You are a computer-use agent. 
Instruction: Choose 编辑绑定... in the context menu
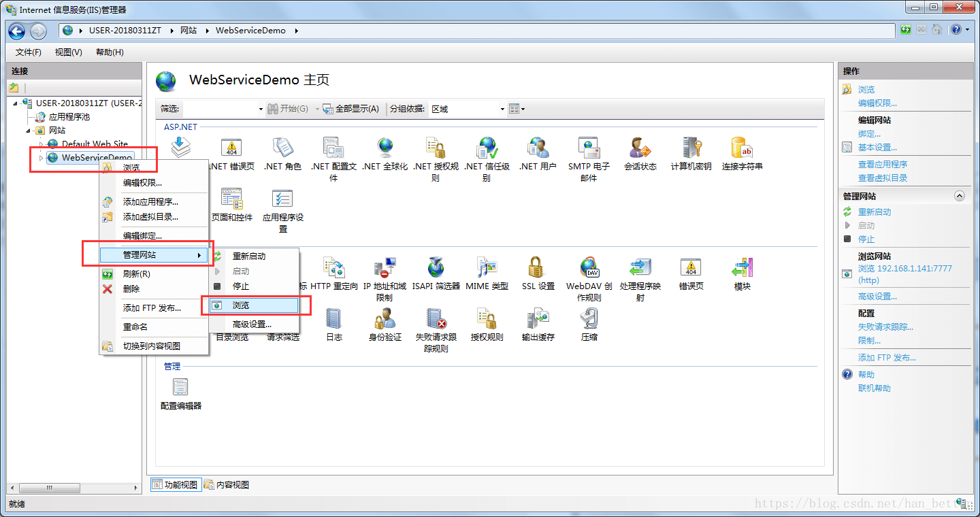pyautogui.click(x=154, y=236)
